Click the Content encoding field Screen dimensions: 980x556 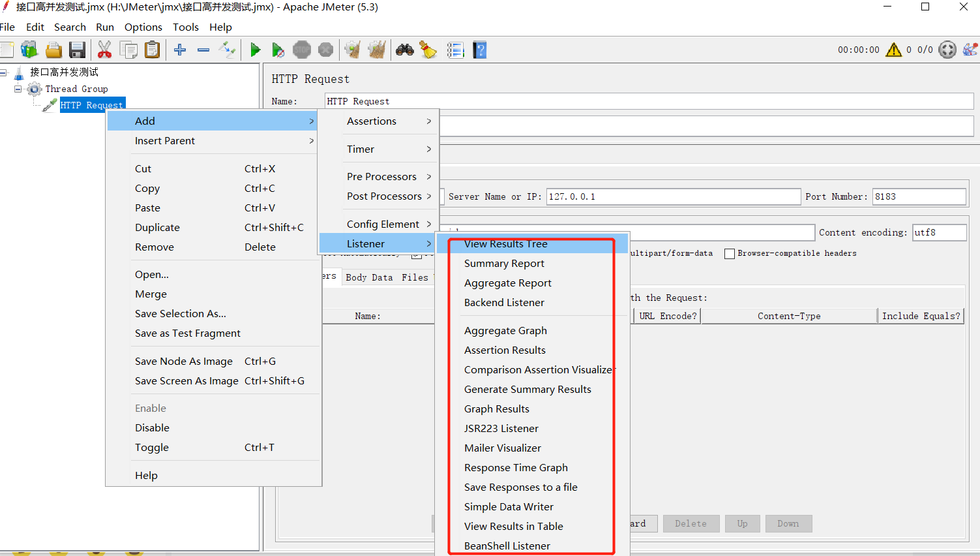939,232
